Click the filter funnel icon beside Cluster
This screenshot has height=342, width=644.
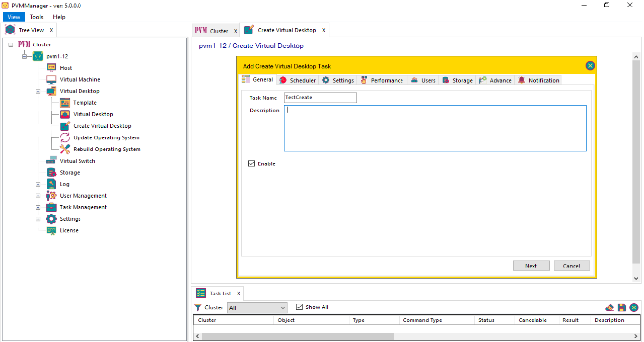198,307
